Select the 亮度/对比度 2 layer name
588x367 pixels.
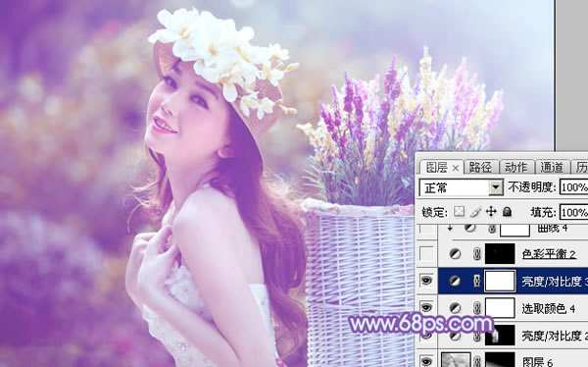click(x=555, y=335)
